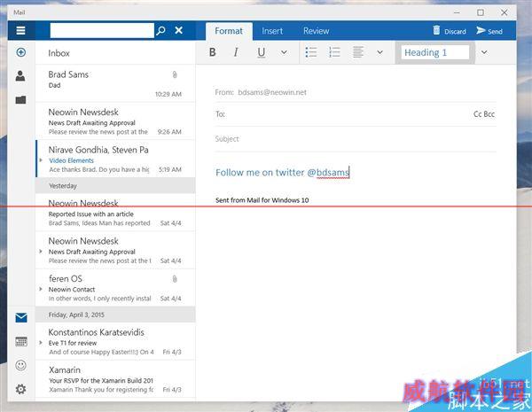Clear the search with the X icon
532x412 pixels.
point(179,30)
